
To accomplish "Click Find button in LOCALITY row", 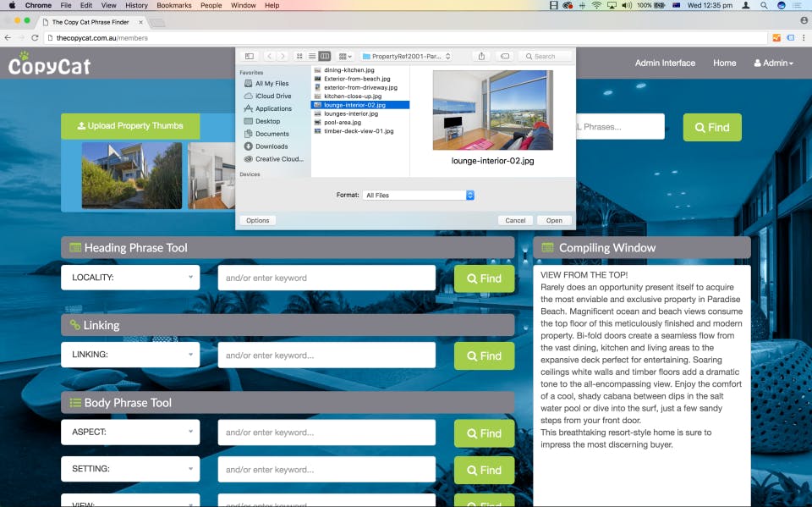I will tap(484, 279).
